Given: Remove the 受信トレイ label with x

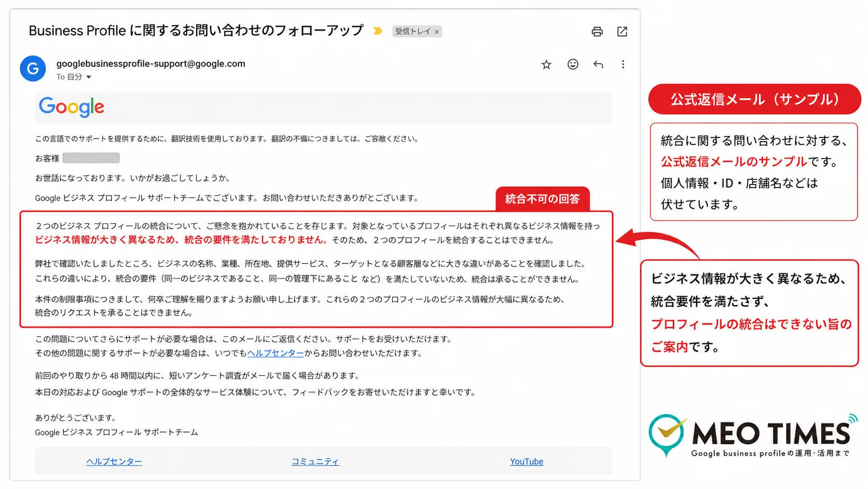Looking at the screenshot, I should (437, 32).
